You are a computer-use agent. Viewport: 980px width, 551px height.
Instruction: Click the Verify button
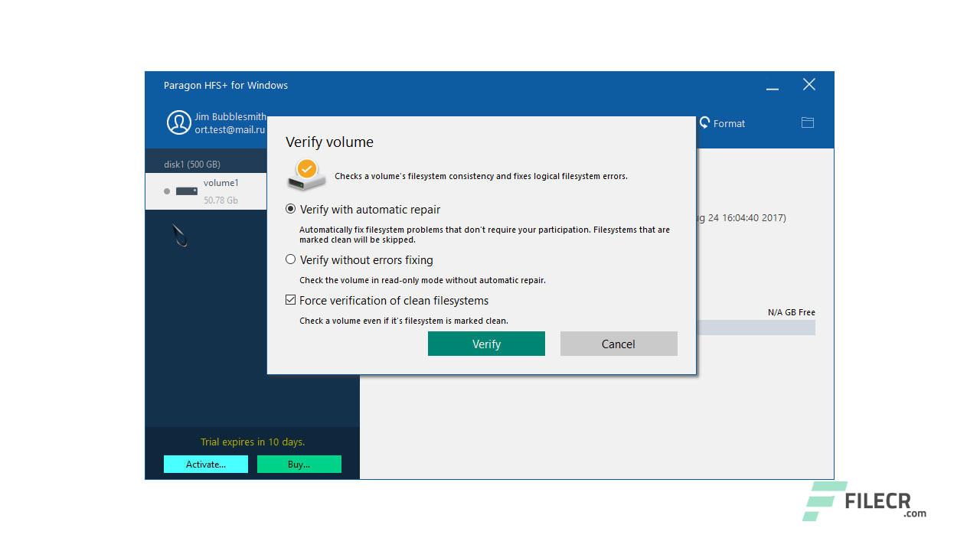(x=486, y=344)
